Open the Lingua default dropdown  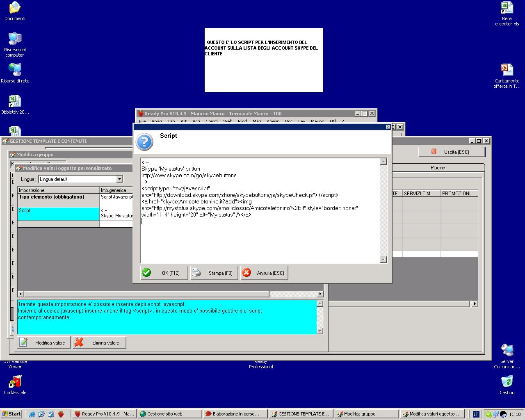pos(119,179)
